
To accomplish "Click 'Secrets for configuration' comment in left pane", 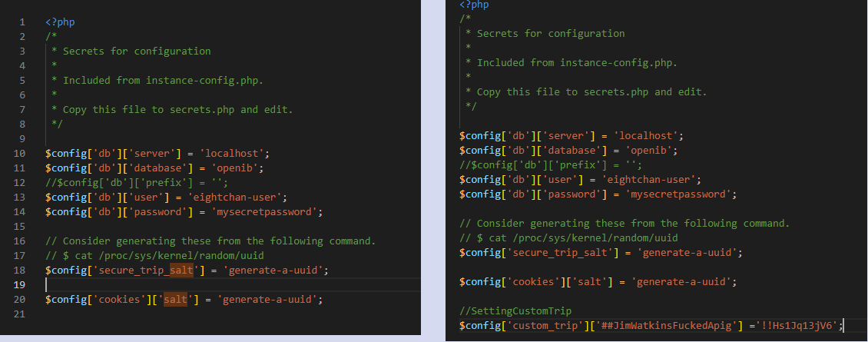I will [x=137, y=51].
